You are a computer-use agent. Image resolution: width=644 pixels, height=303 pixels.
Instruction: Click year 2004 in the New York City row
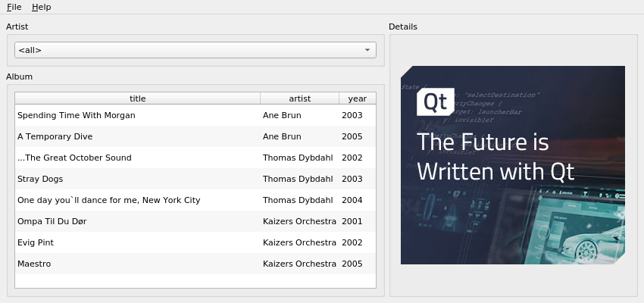[352, 200]
